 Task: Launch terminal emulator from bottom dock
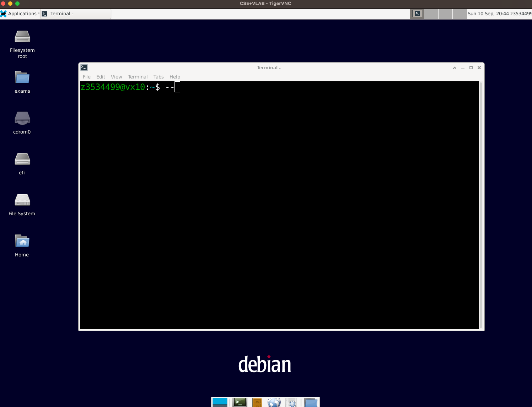click(240, 402)
